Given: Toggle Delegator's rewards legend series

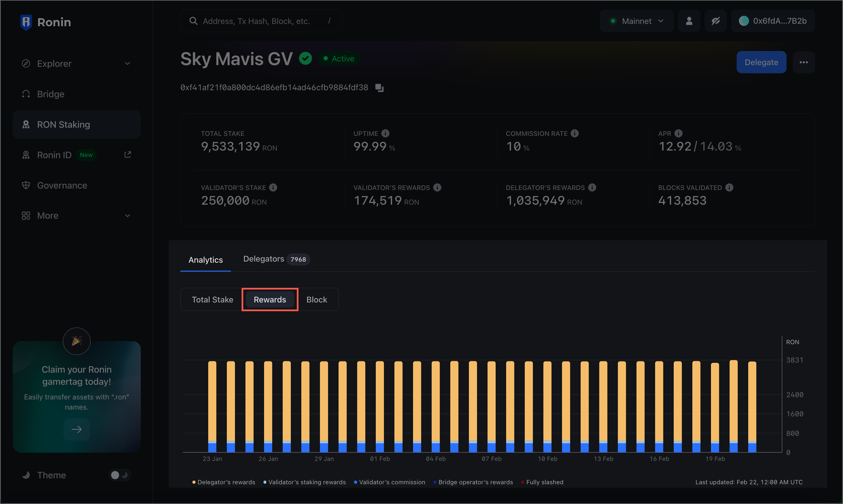Looking at the screenshot, I should point(224,482).
